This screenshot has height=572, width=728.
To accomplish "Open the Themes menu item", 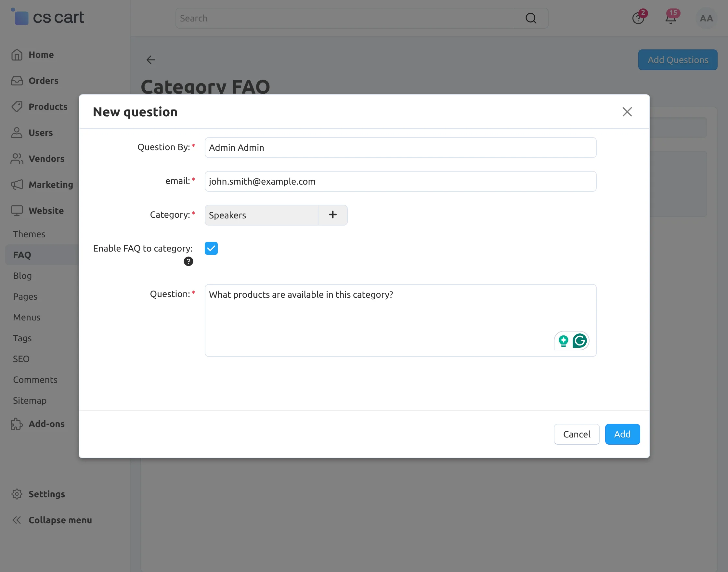I will pyautogui.click(x=29, y=234).
